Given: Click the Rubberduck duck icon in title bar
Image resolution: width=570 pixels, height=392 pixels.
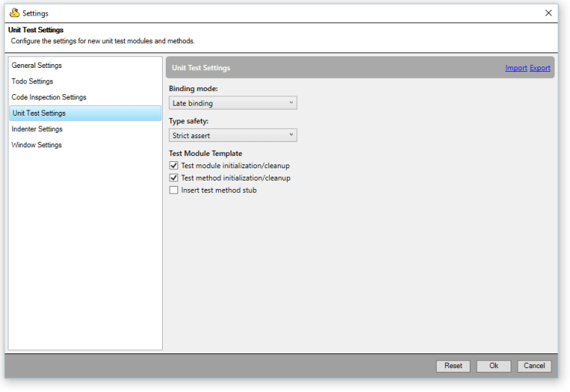Looking at the screenshot, I should click(15, 12).
